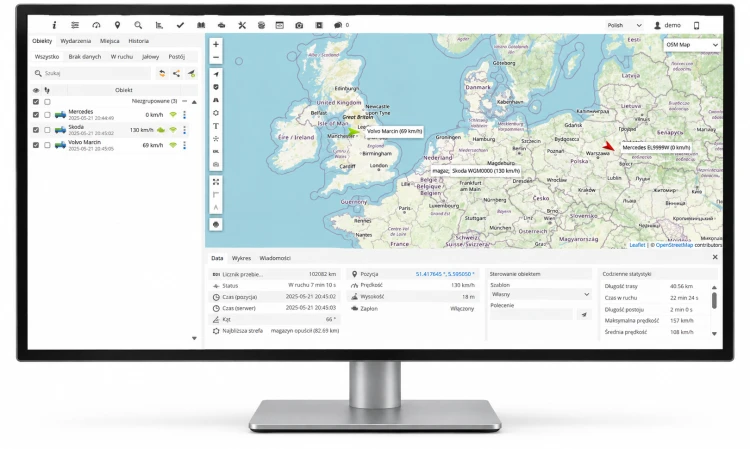
Task: Toggle follow checkbox for Niezgrupowane group
Action: tap(47, 101)
